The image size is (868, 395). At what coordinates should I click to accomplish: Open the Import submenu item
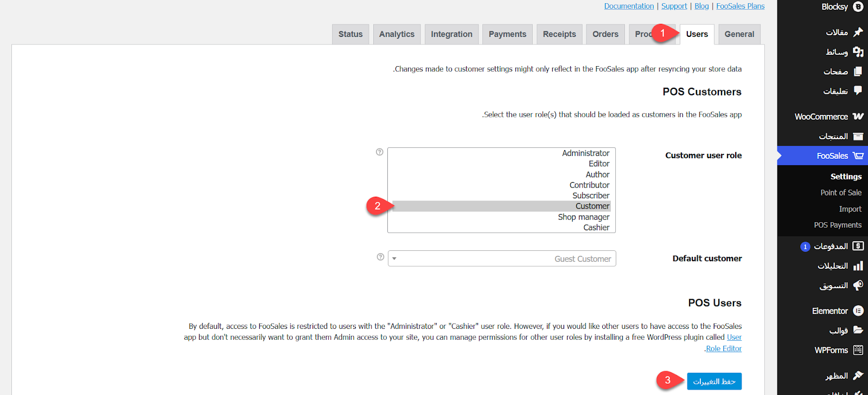click(x=850, y=209)
